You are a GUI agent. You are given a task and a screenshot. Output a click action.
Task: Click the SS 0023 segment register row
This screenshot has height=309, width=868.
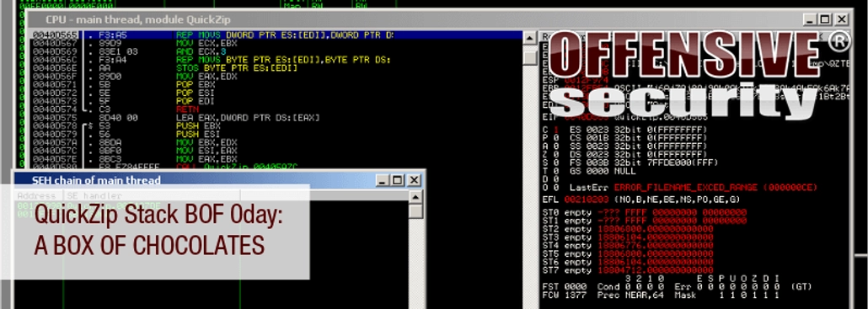639,147
